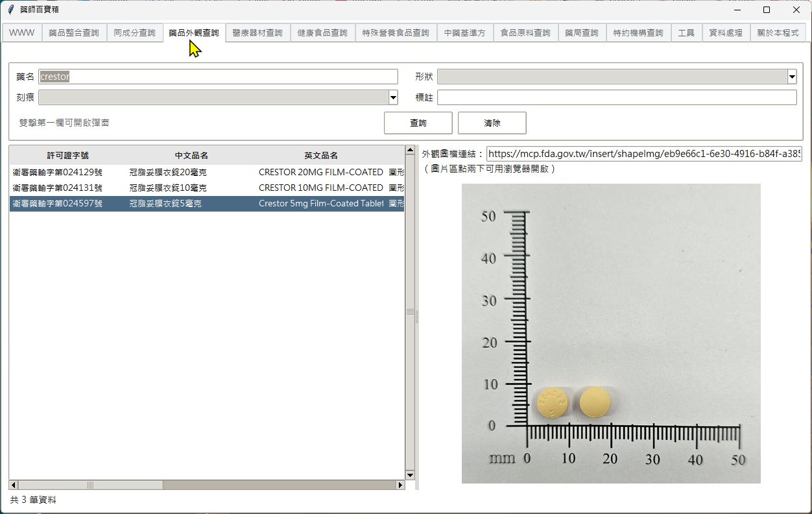Open the 資料處理 tab

(726, 33)
